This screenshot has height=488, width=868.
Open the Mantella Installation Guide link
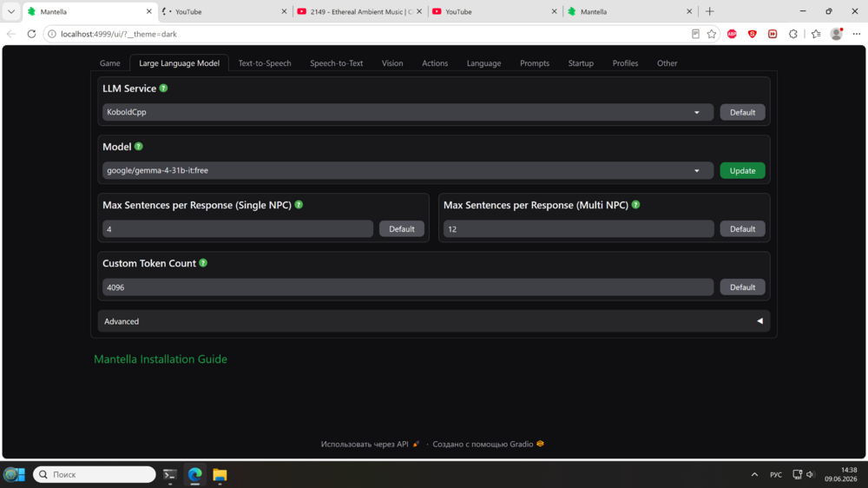(x=161, y=359)
